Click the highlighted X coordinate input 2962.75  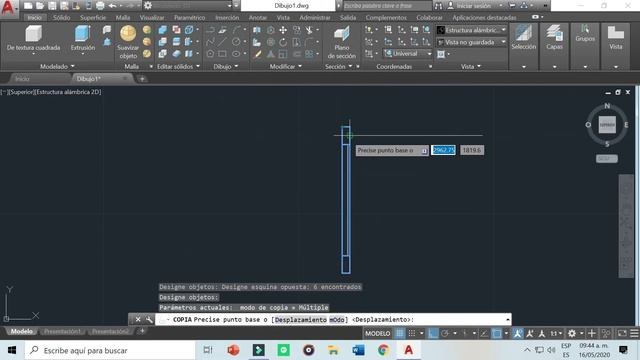coord(443,150)
